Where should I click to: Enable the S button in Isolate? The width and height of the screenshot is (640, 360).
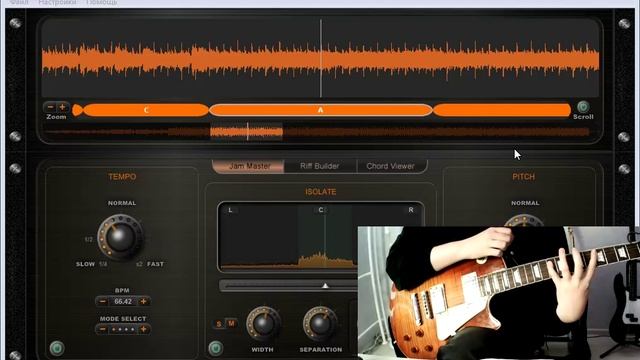[219, 324]
